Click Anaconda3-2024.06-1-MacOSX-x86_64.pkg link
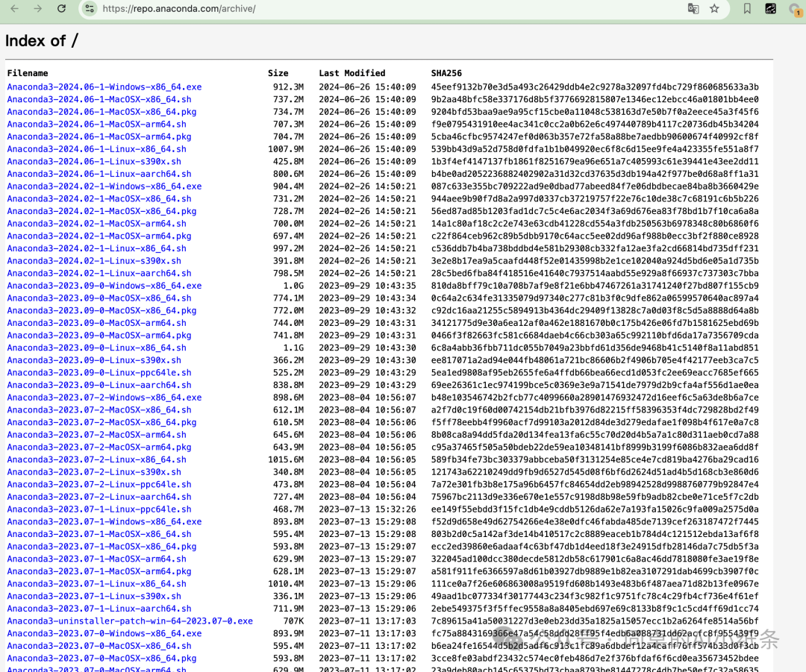This screenshot has height=672, width=806. (101, 111)
